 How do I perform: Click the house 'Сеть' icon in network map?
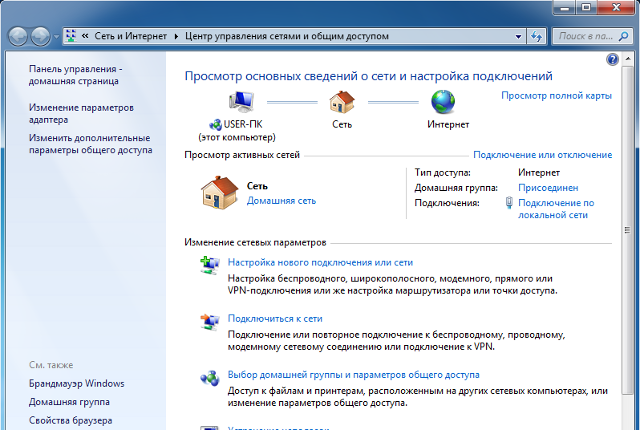pyautogui.click(x=342, y=102)
